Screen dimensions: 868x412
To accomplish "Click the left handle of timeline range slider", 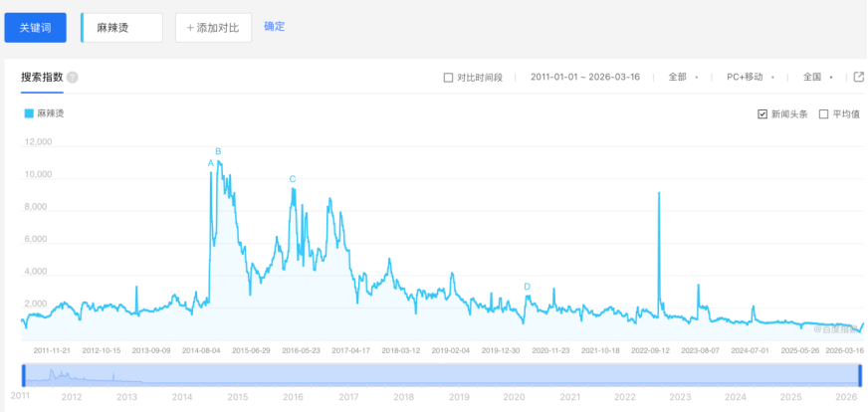I will [x=24, y=375].
